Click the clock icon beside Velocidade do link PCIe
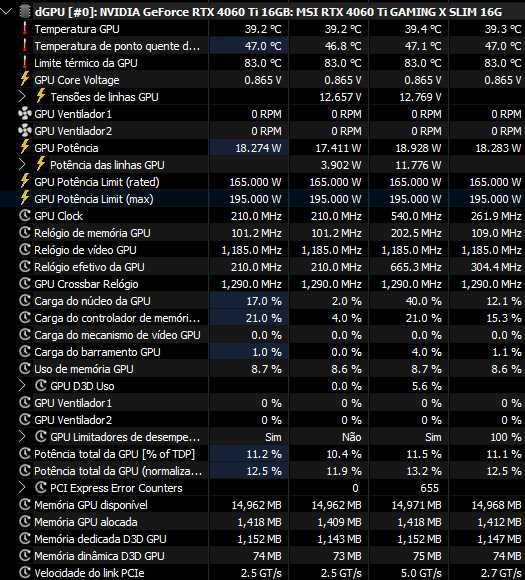This screenshot has width=525, height=580. click(25, 572)
